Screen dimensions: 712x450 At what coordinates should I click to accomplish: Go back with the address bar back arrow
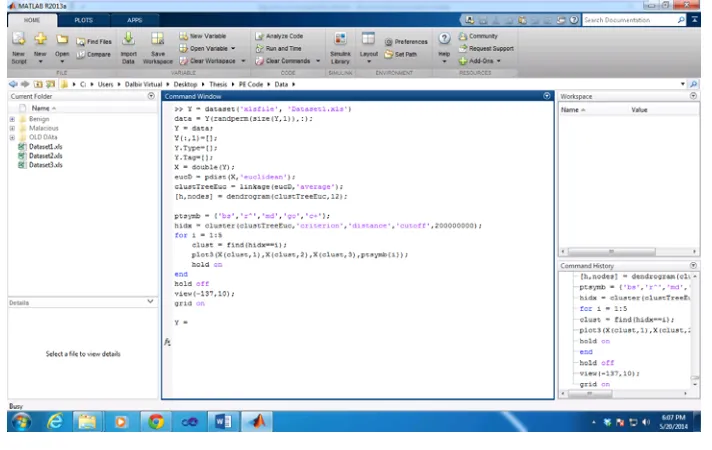pos(13,84)
